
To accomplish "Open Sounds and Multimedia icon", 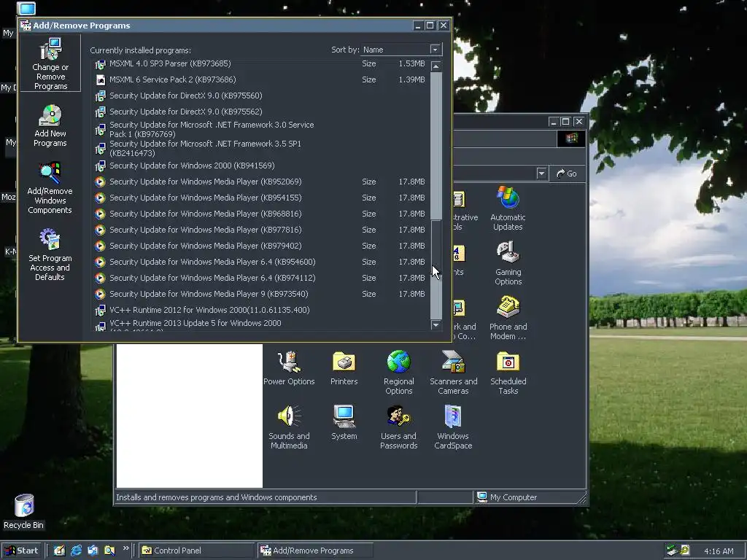I will click(289, 427).
